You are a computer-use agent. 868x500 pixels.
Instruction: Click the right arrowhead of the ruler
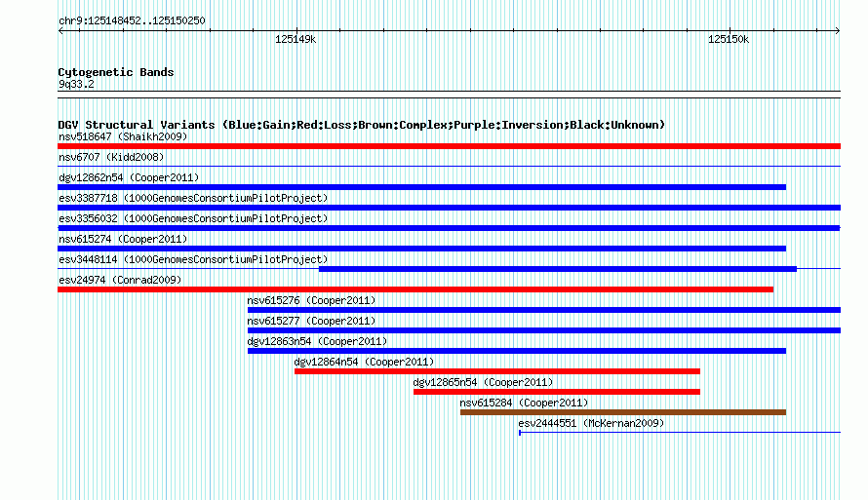click(838, 31)
